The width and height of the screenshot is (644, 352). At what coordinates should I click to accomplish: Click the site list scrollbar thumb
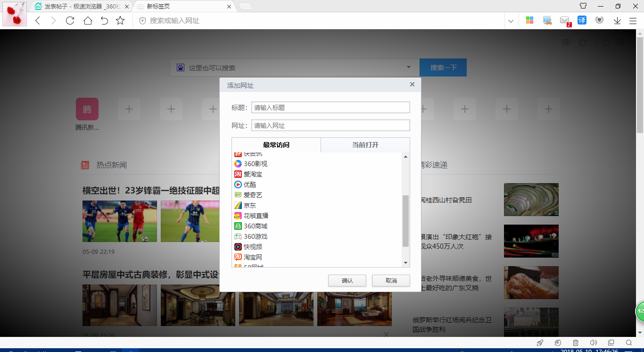click(405, 221)
